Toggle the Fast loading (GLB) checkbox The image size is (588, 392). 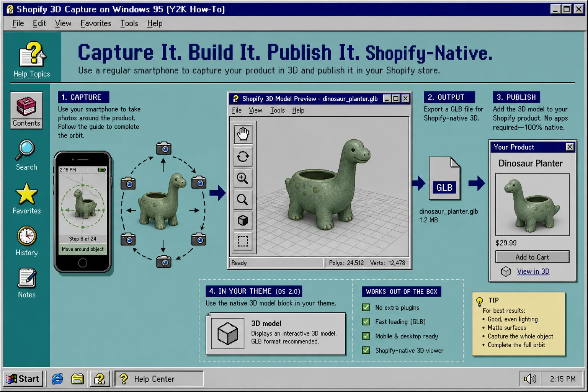[x=366, y=322]
